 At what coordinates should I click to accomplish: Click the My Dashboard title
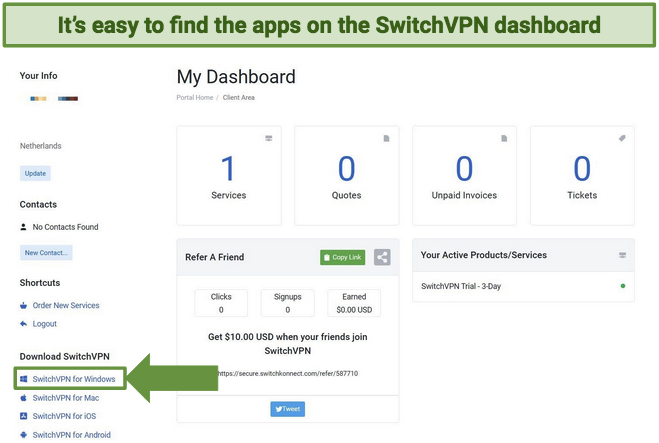236,77
